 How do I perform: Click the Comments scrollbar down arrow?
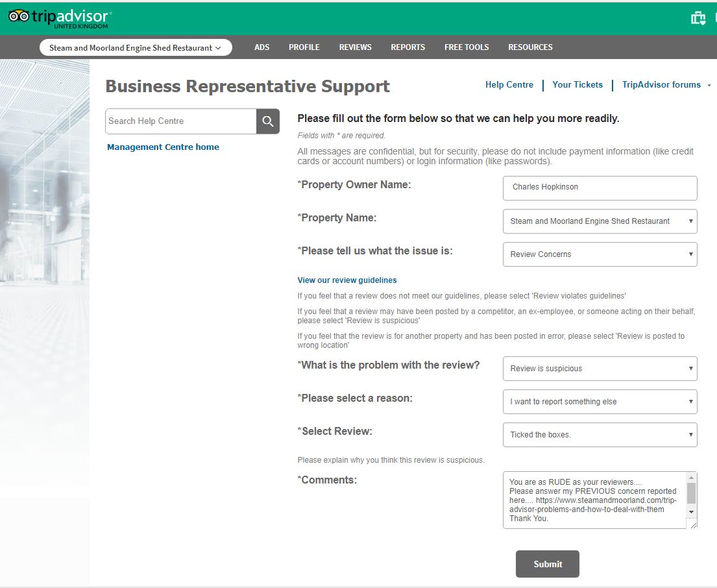[692, 512]
